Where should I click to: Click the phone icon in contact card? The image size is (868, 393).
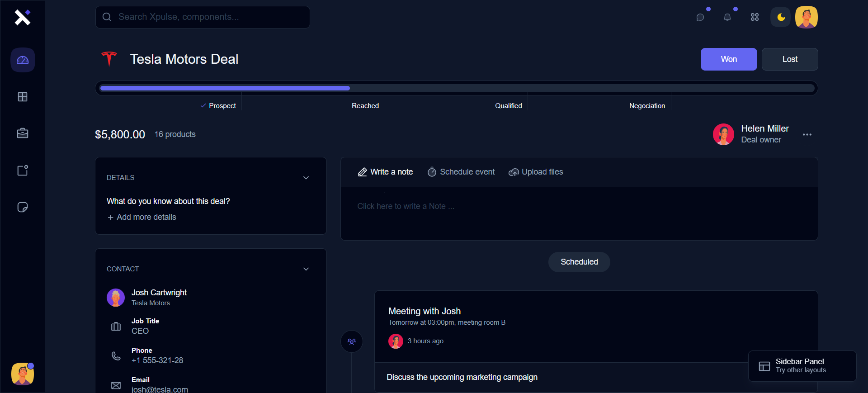[116, 356]
